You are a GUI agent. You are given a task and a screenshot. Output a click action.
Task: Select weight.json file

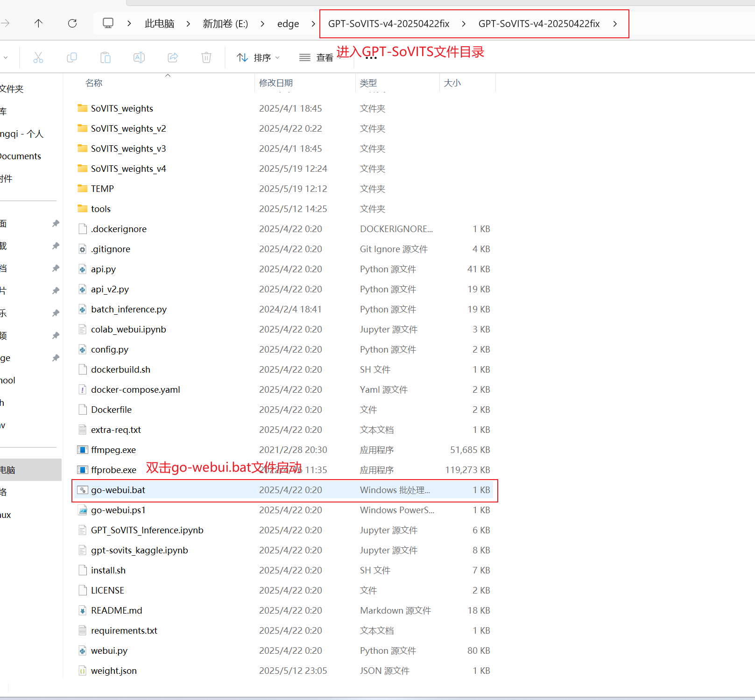(113, 671)
